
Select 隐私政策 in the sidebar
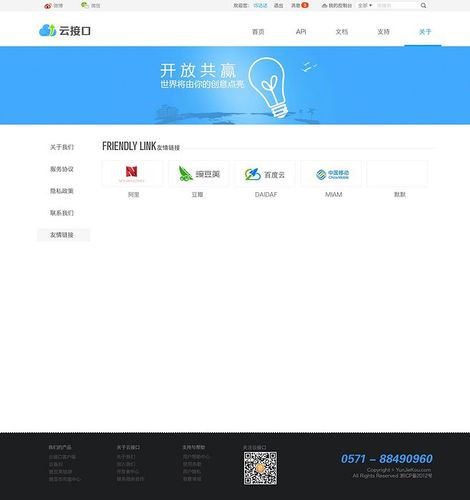[62, 191]
